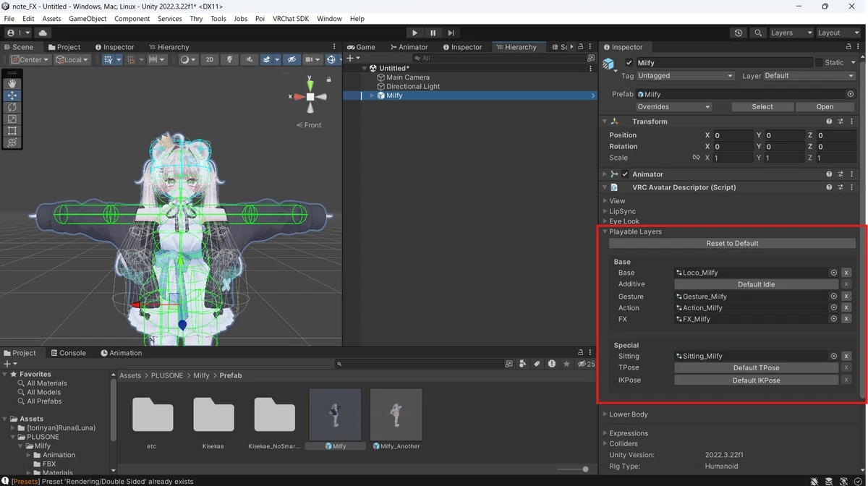Screen dimensions: 868x486
Task: Select the Transform tool
Action: click(12, 142)
